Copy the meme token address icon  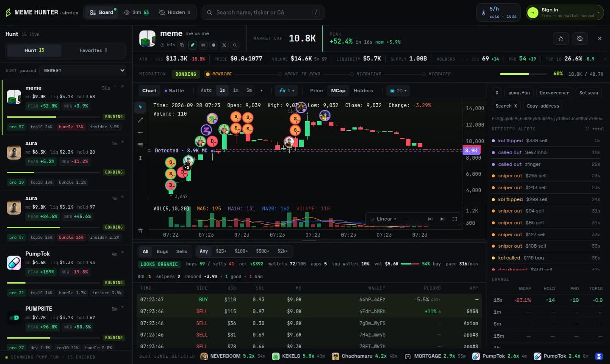coord(182,45)
